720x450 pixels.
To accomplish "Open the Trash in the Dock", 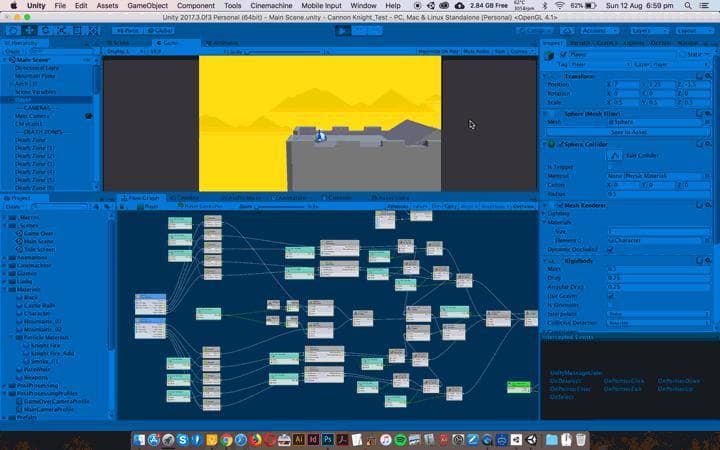I will click(x=580, y=439).
